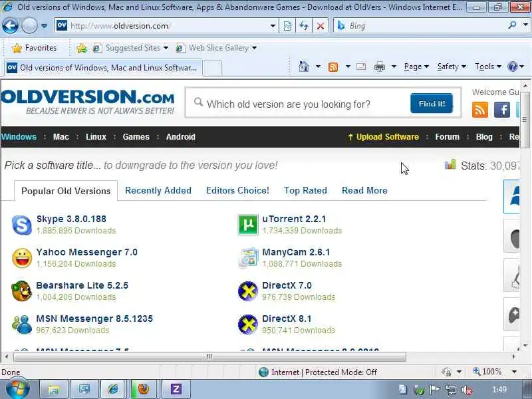Open the Android navigation category

point(180,137)
